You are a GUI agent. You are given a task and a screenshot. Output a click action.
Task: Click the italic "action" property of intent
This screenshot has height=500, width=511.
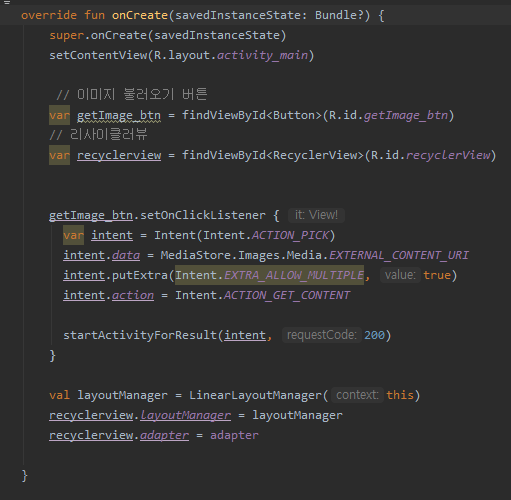(133, 295)
